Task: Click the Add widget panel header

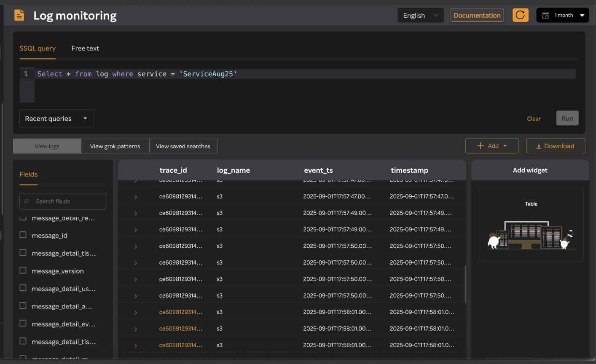Action: pyautogui.click(x=530, y=170)
